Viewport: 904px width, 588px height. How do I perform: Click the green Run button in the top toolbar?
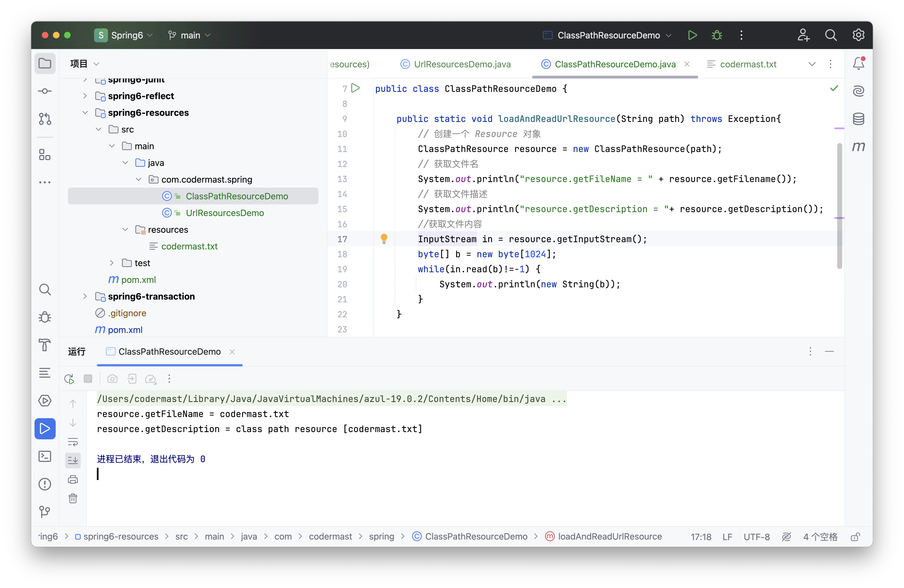click(x=692, y=35)
